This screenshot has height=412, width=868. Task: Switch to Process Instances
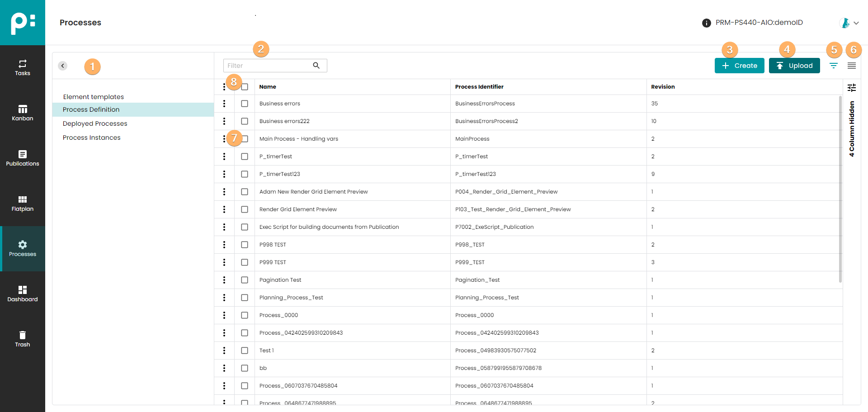tap(92, 137)
